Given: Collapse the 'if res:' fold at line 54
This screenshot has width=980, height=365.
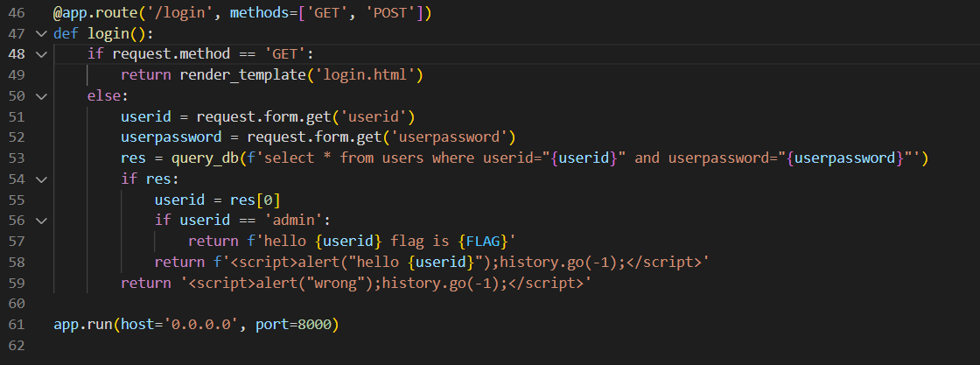Looking at the screenshot, I should [x=41, y=179].
